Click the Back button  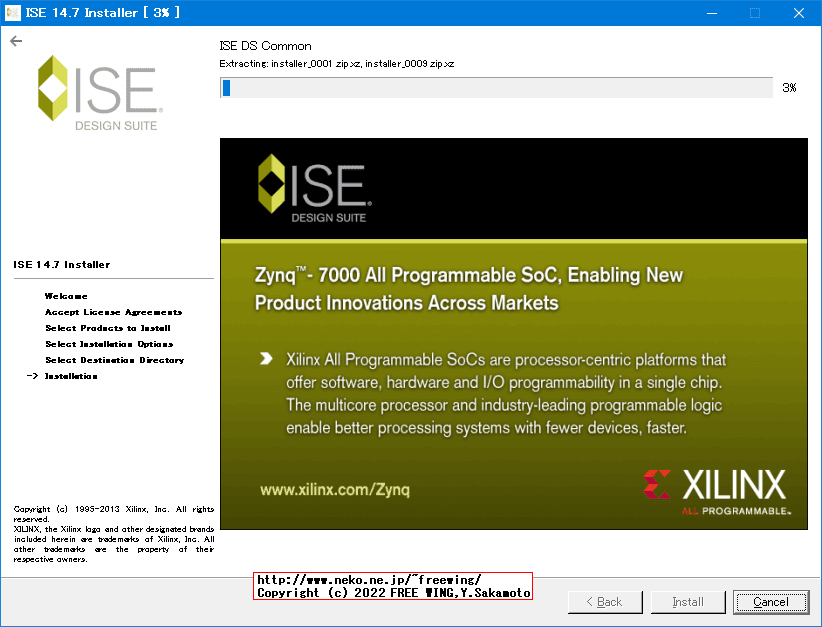point(604,601)
